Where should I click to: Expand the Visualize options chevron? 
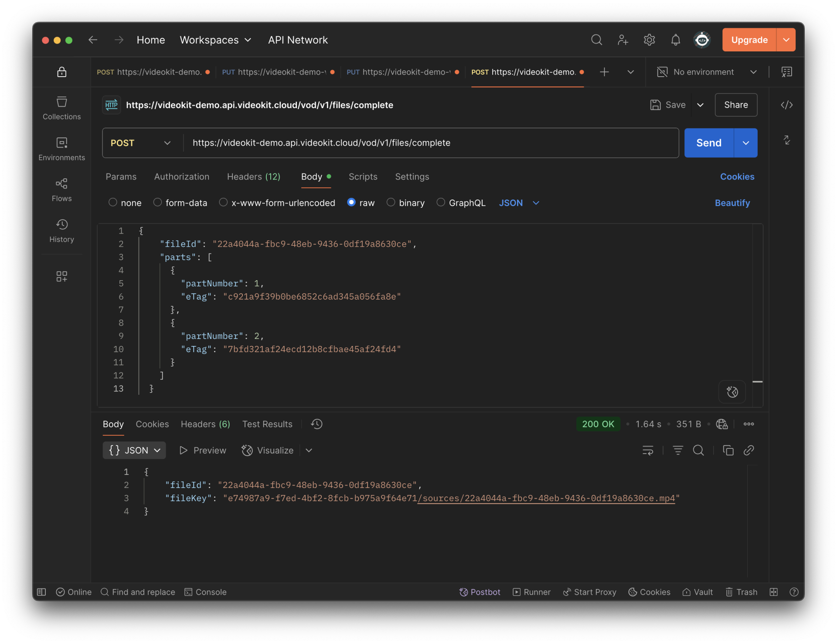[309, 451]
